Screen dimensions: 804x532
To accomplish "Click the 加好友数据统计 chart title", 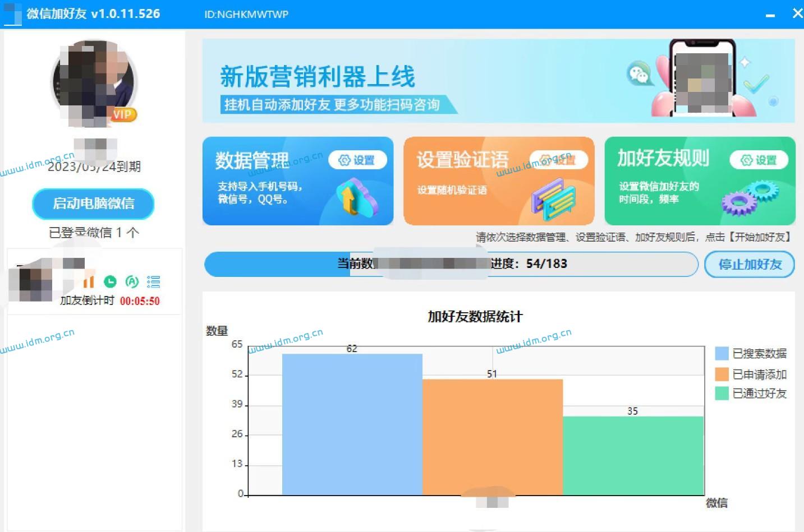I will point(475,317).
